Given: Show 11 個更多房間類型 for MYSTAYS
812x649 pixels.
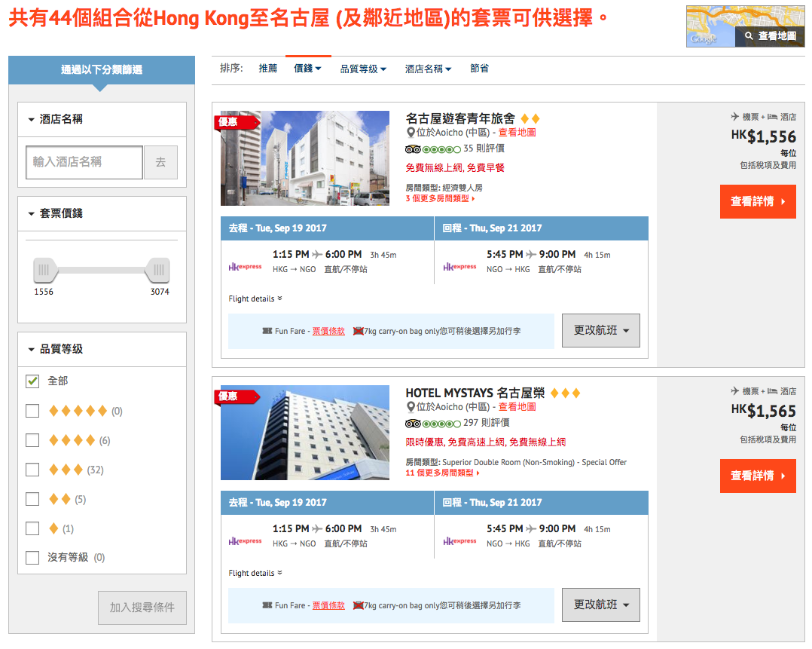Looking at the screenshot, I should pyautogui.click(x=442, y=473).
